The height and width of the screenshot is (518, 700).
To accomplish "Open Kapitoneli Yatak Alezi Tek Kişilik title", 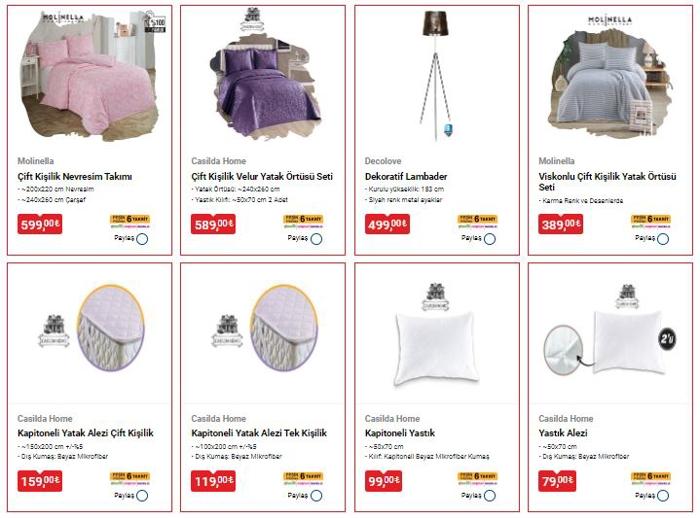I will pyautogui.click(x=259, y=433).
